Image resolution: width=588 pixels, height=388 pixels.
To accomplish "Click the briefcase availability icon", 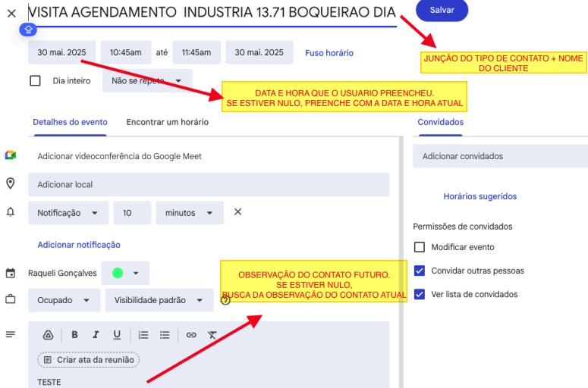I will (11, 299).
